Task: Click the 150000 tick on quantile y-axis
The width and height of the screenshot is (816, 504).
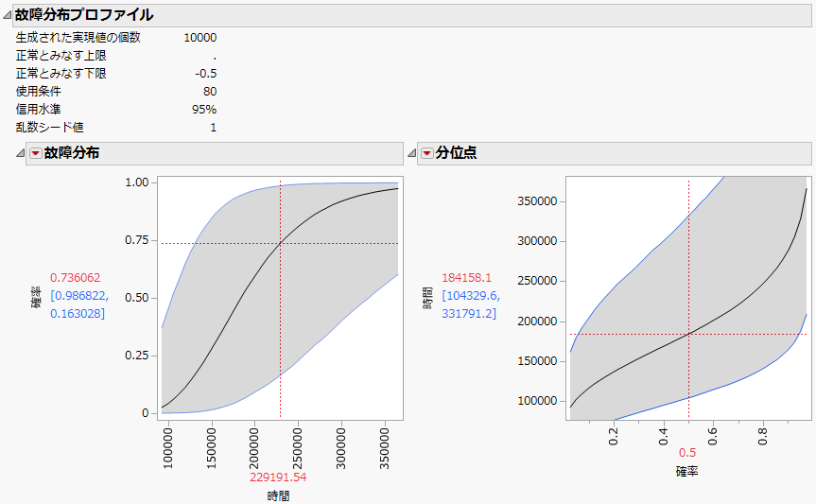Action: pyautogui.click(x=537, y=361)
